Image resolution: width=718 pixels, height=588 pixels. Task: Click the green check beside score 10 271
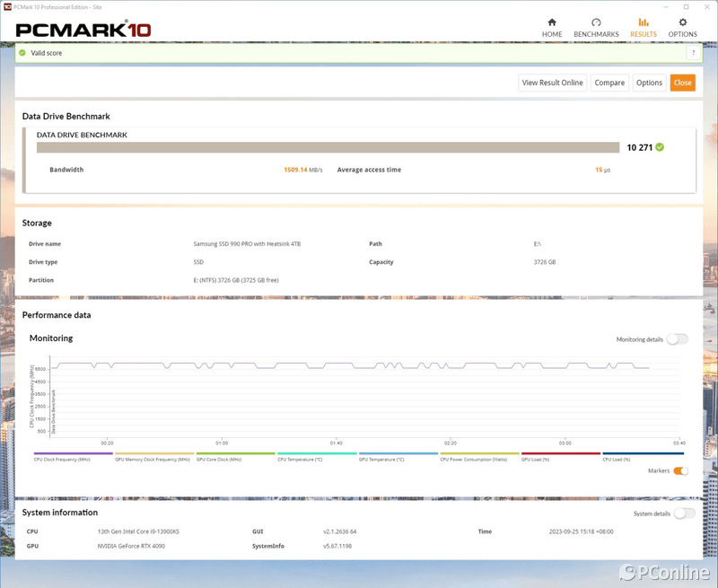[660, 146]
